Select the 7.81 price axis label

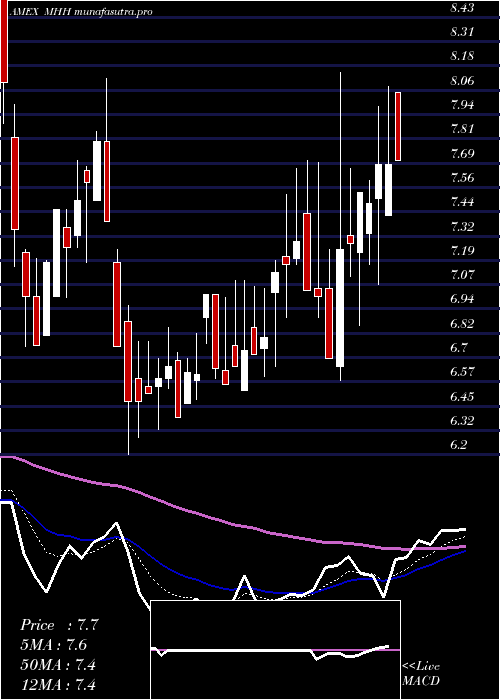462,129
